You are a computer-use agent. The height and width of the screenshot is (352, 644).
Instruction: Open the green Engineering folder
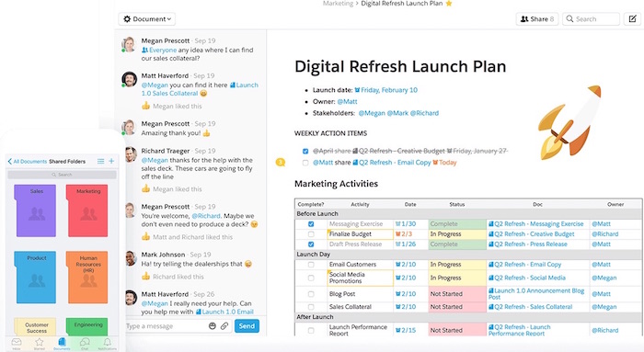click(x=87, y=327)
